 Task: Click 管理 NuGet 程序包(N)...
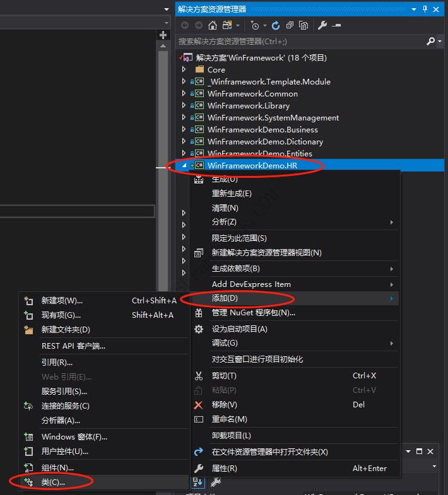point(295,313)
